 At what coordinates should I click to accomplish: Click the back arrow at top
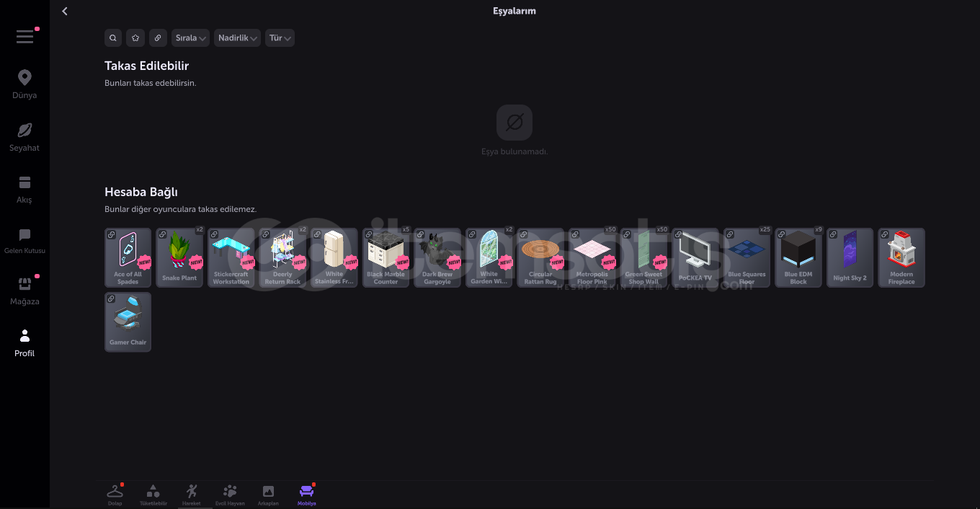click(x=65, y=12)
